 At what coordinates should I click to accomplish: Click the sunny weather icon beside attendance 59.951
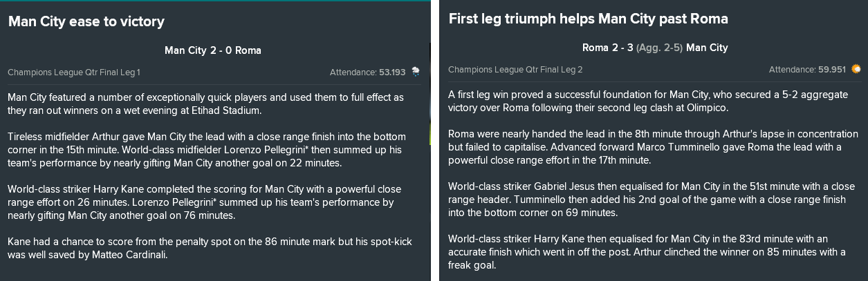[x=856, y=69]
